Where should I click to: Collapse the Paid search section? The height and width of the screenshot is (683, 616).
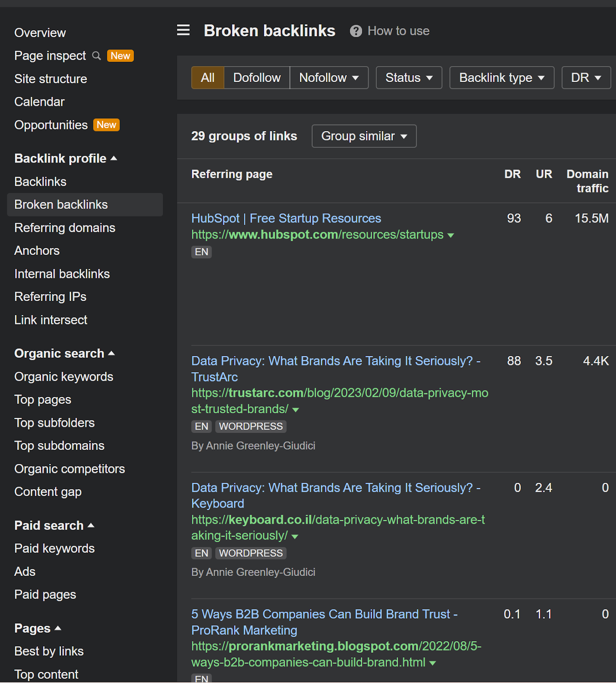tap(54, 525)
